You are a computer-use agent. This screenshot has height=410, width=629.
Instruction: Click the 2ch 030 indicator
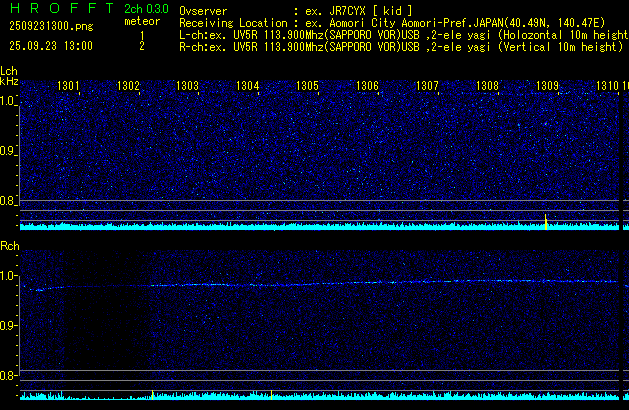tap(146, 8)
